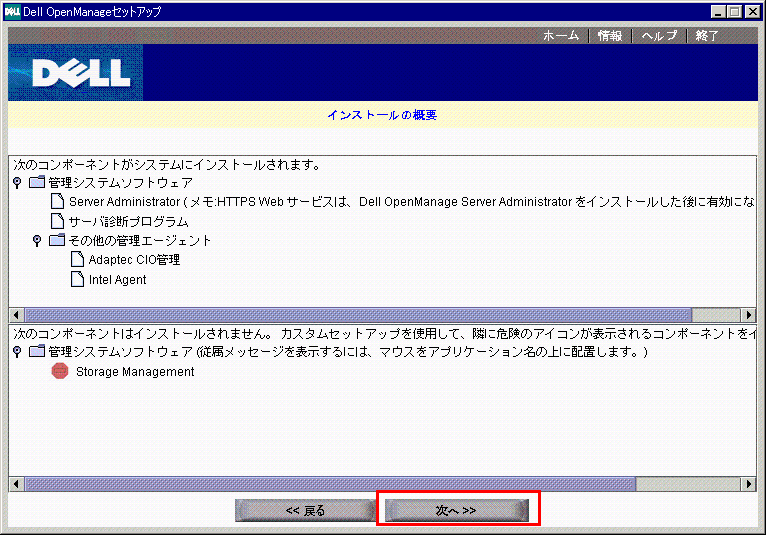Select the Server Administrator tree entry

[x=412, y=202]
